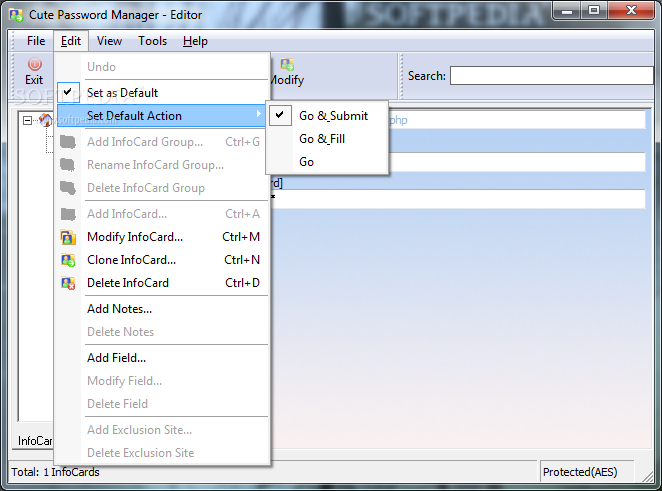Viewport: 662px width, 491px height.
Task: Select the InfoCard tab at bottom
Action: (x=35, y=441)
